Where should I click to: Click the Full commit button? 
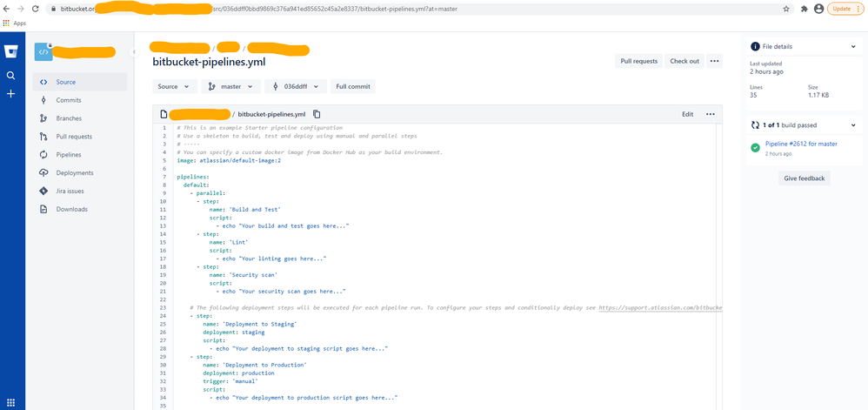[x=352, y=86]
